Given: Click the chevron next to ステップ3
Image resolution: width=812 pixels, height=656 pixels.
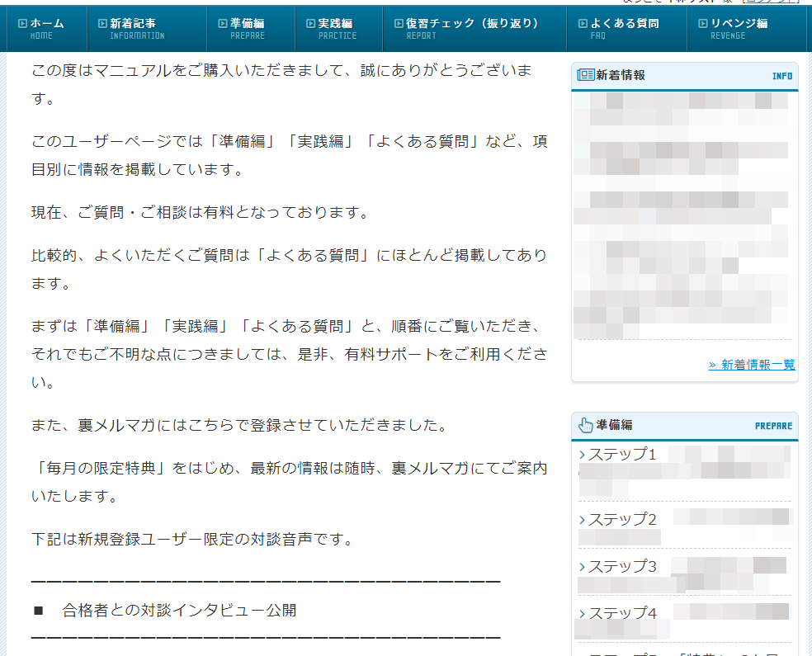Looking at the screenshot, I should [583, 566].
